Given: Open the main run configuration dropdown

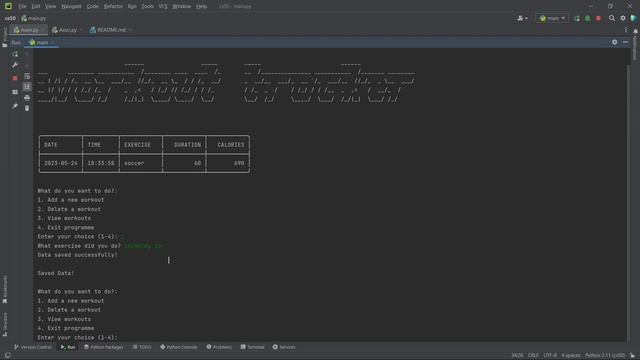Looking at the screenshot, I should (552, 18).
